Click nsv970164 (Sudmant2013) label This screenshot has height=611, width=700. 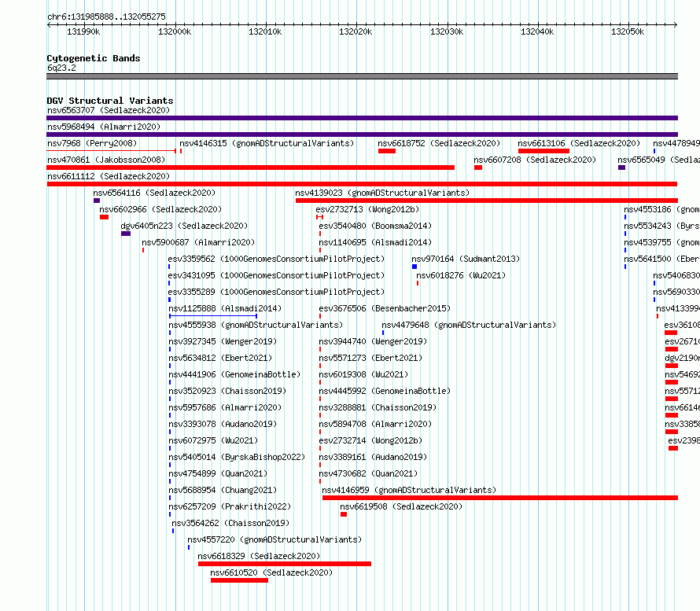(x=466, y=259)
